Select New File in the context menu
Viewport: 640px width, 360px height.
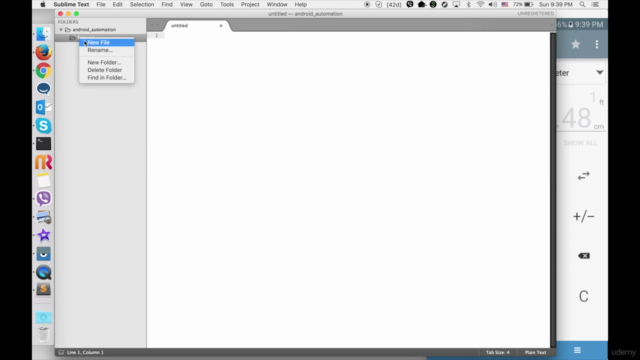pyautogui.click(x=107, y=42)
